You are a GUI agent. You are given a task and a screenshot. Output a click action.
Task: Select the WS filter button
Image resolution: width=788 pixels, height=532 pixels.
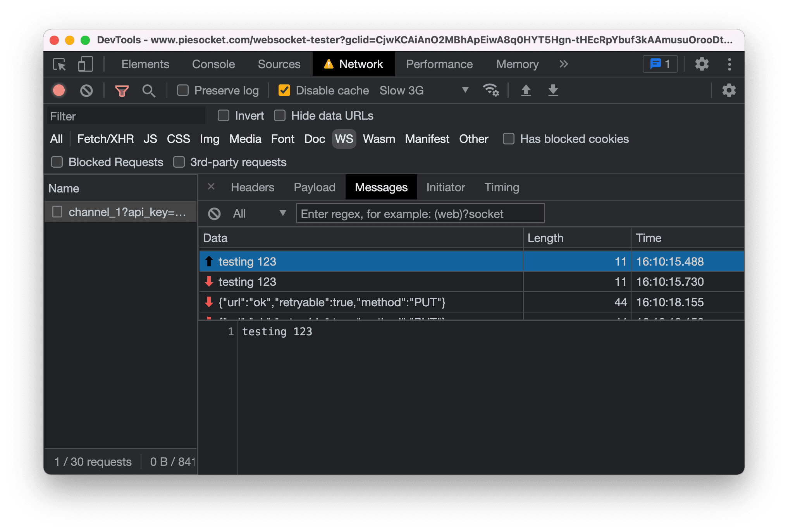coord(343,138)
